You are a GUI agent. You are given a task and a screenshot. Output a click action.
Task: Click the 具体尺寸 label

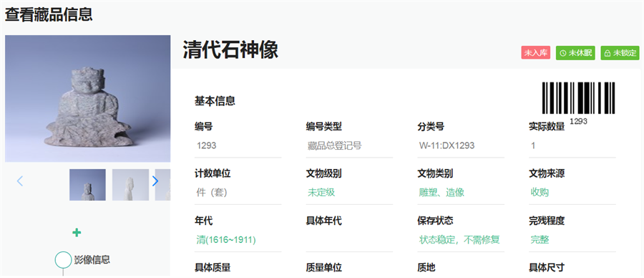tap(547, 268)
